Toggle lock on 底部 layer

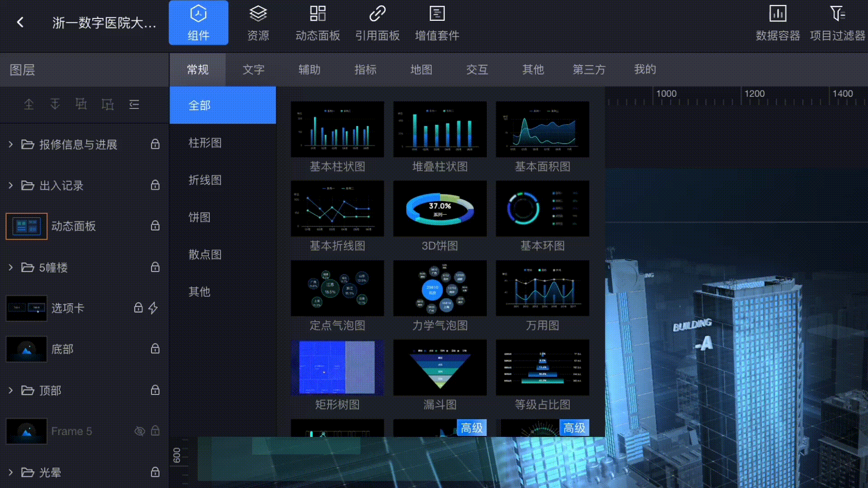155,349
